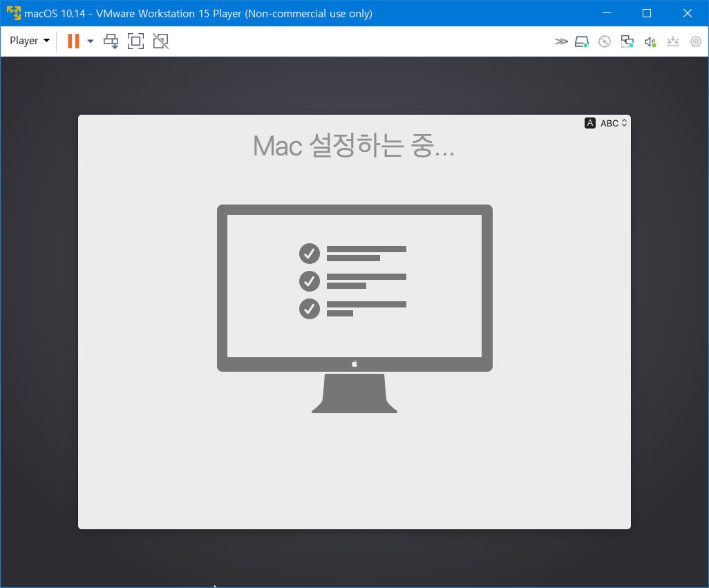This screenshot has width=709, height=588.
Task: Enter full screen mode
Action: pos(135,41)
